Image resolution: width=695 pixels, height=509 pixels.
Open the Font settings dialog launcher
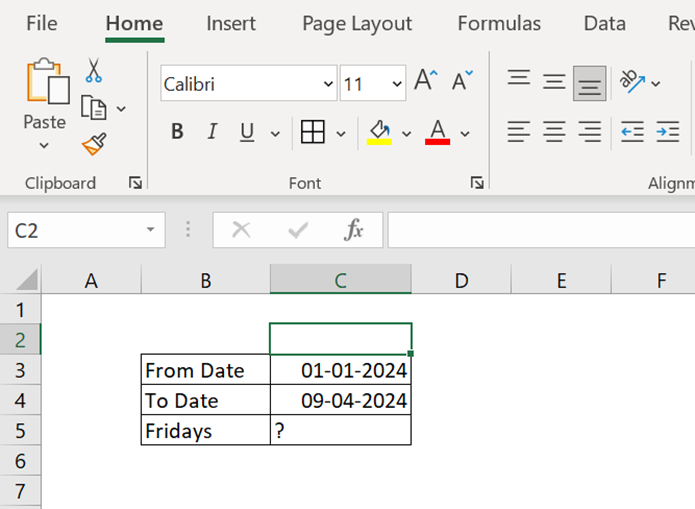click(477, 183)
